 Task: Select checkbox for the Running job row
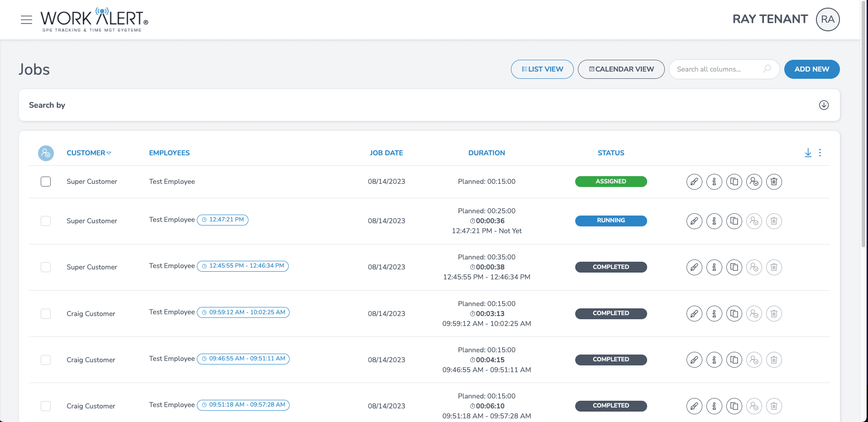pos(46,221)
